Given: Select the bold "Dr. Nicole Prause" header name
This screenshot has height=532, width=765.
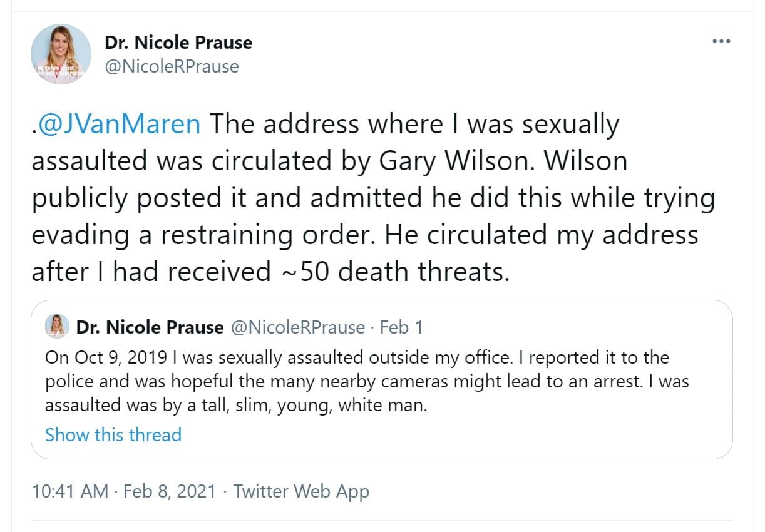Looking at the screenshot, I should pyautogui.click(x=178, y=43).
